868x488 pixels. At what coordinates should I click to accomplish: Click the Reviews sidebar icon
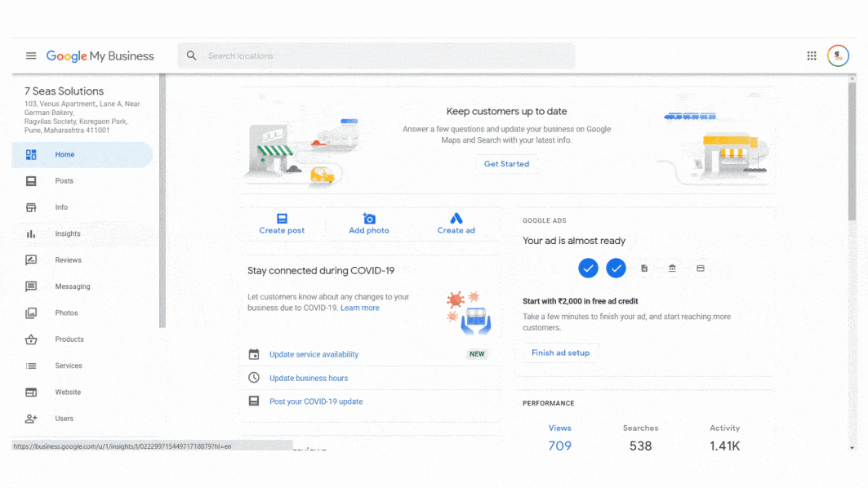click(31, 260)
